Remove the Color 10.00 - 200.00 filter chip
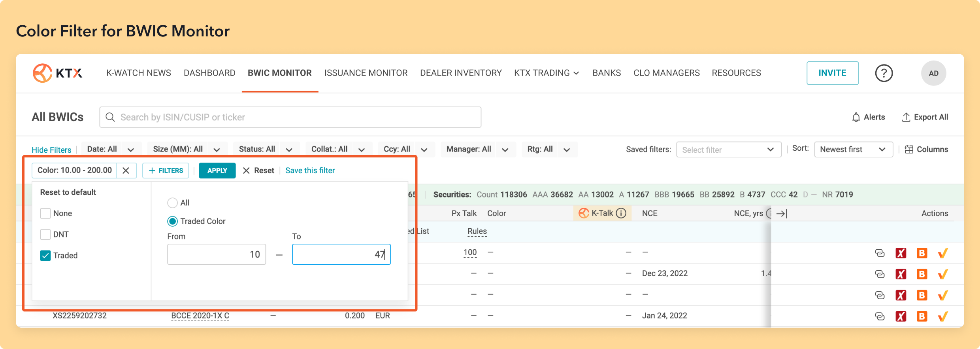Screen dimensions: 980x349 [x=126, y=171]
